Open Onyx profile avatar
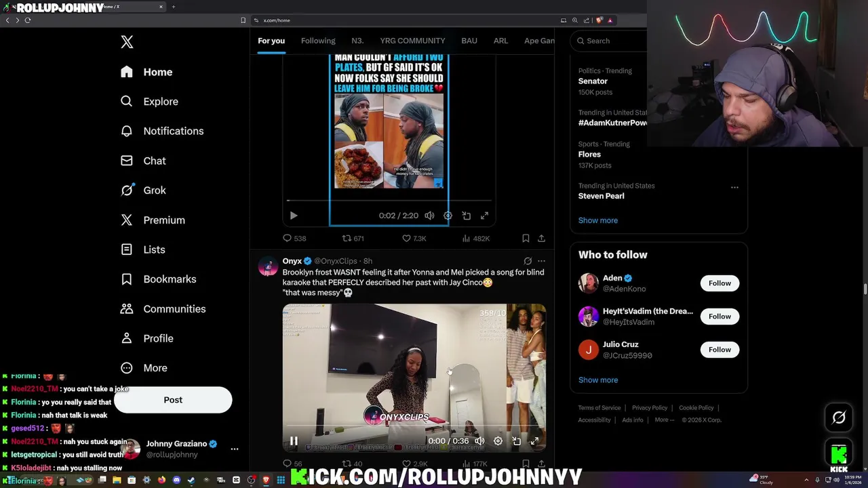This screenshot has height=488, width=868. tap(268, 266)
